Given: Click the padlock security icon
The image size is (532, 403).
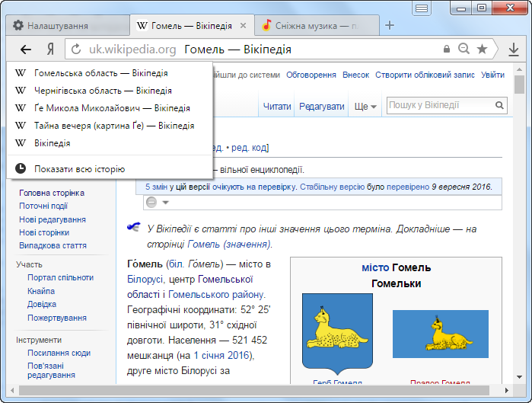Looking at the screenshot, I should [447, 49].
